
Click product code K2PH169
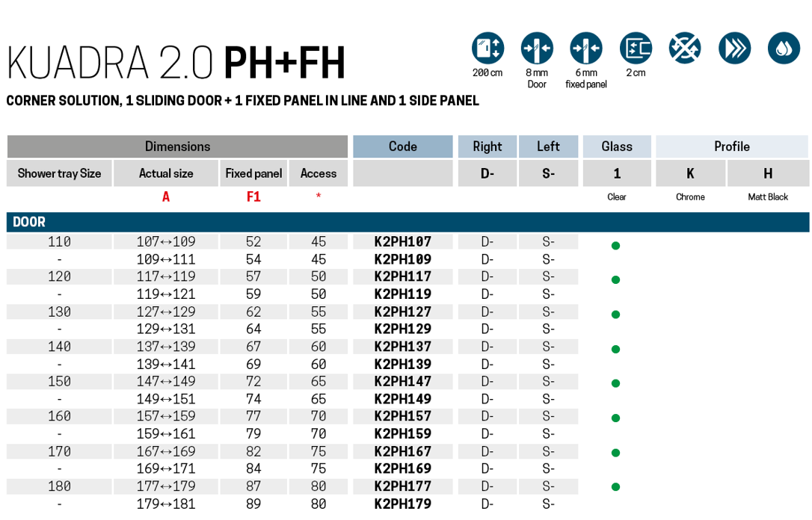(402, 468)
